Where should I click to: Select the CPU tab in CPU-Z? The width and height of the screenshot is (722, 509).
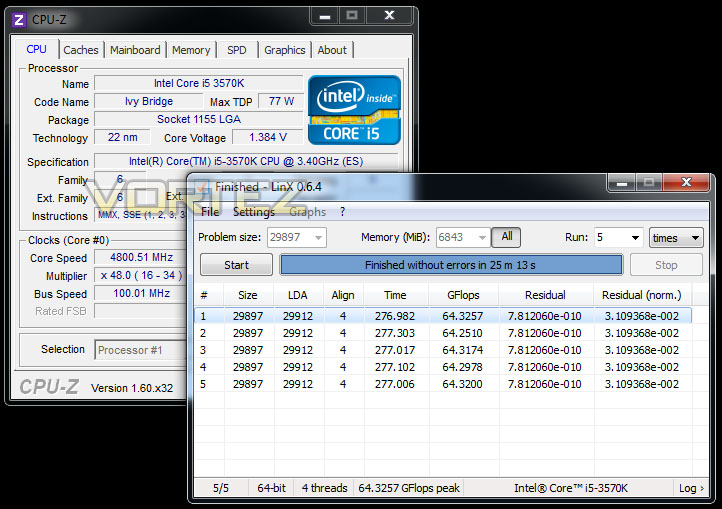point(36,49)
